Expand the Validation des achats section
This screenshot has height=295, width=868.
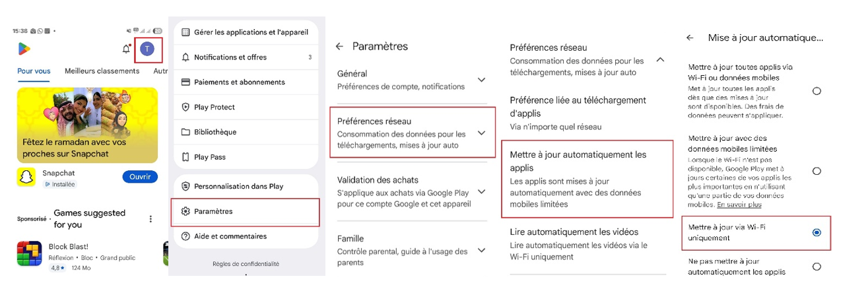pos(481,192)
